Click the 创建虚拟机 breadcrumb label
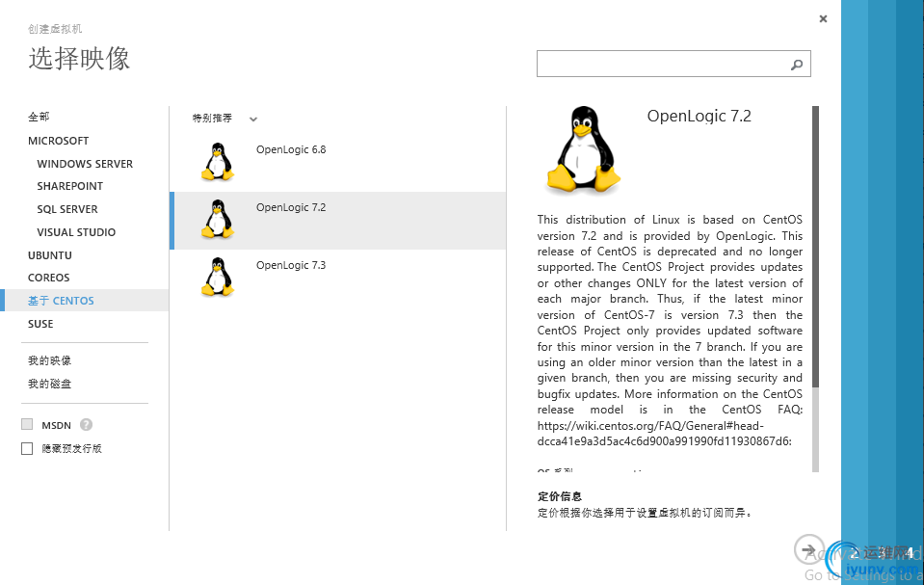 coord(55,29)
